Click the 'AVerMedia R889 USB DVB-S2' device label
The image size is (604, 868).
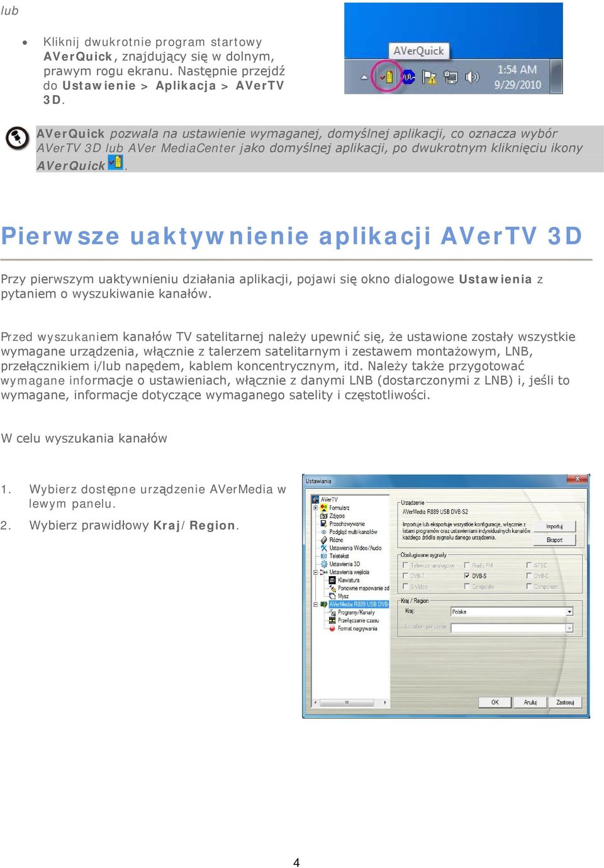click(x=435, y=512)
